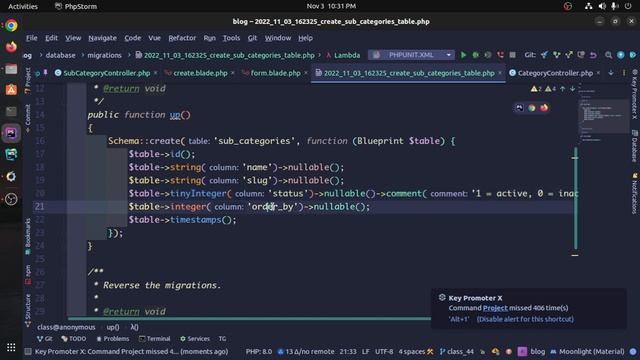Open the File menu
Viewport: 640px width, 360px height.
pyautogui.click(x=31, y=38)
